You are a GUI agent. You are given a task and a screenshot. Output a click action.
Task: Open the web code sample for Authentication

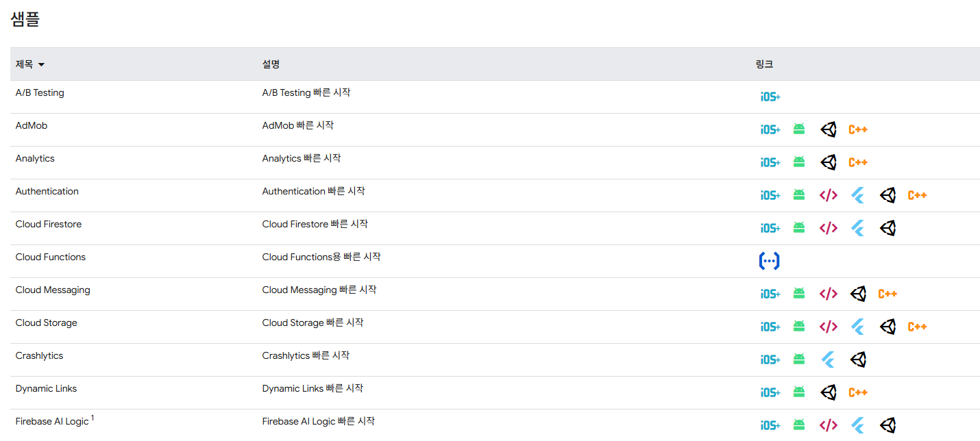829,195
